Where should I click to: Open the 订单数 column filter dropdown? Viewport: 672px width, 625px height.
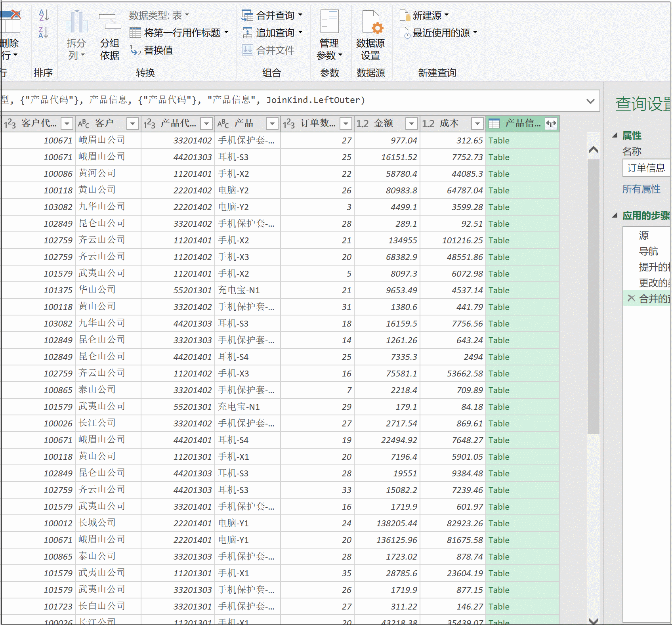click(346, 124)
